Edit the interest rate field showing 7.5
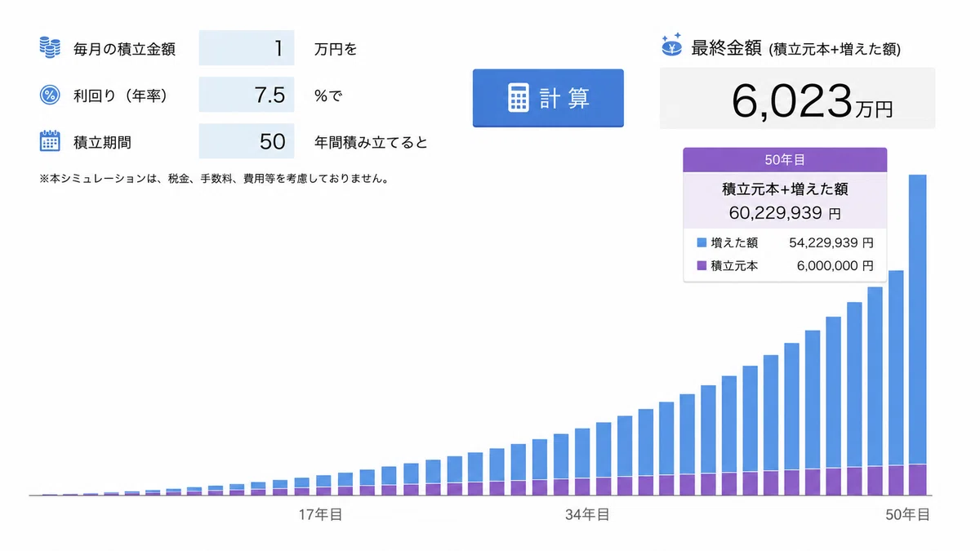 pos(247,95)
